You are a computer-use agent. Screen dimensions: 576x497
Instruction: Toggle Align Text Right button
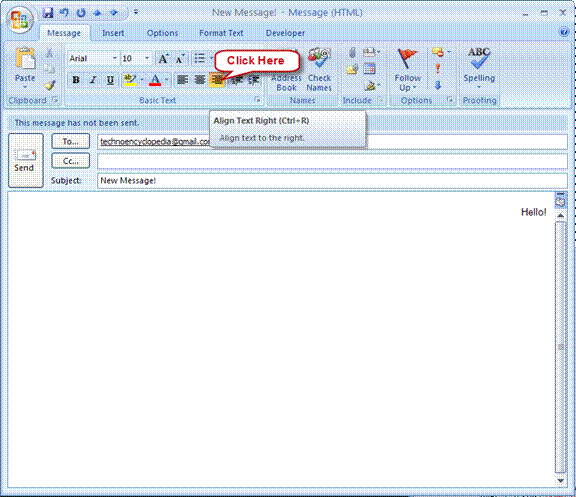[217, 80]
